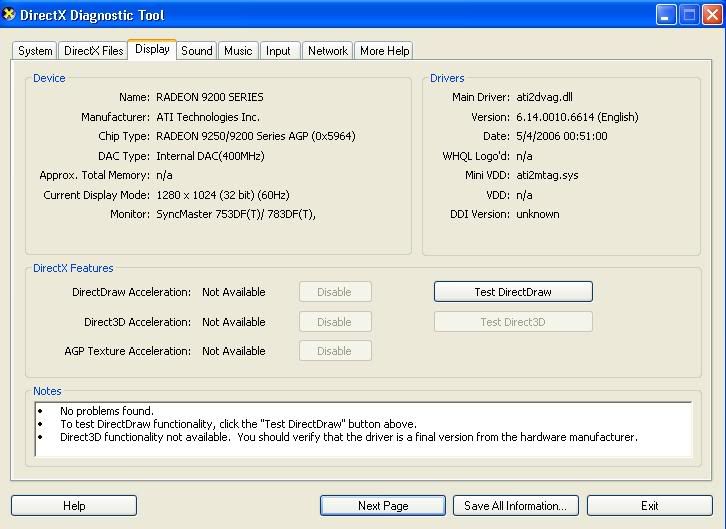Click the DirectX title bar icon
Viewport: 726px width, 529px height.
pyautogui.click(x=9, y=14)
